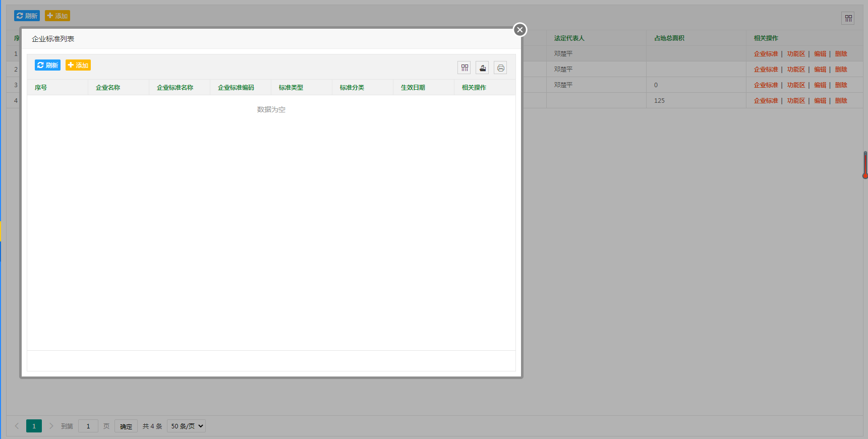Click the 生效日期 column header
Viewport: 868px width, 439px height.
click(x=413, y=88)
